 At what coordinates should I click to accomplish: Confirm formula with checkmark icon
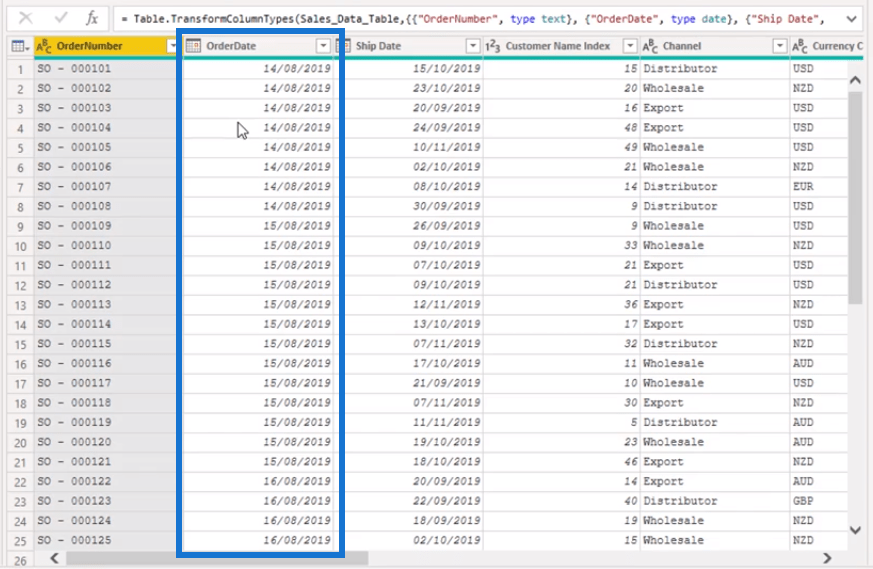coord(61,18)
